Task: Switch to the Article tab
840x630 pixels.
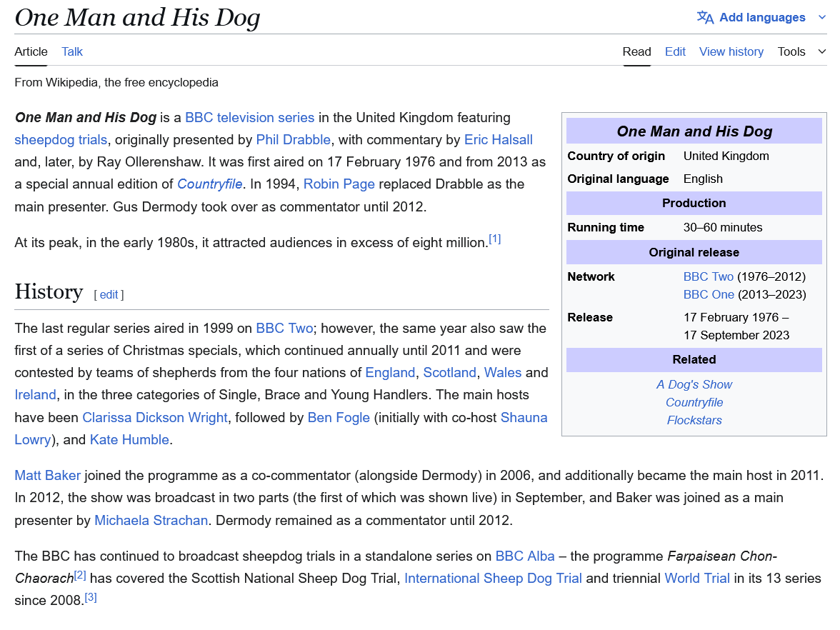Action: pyautogui.click(x=31, y=52)
